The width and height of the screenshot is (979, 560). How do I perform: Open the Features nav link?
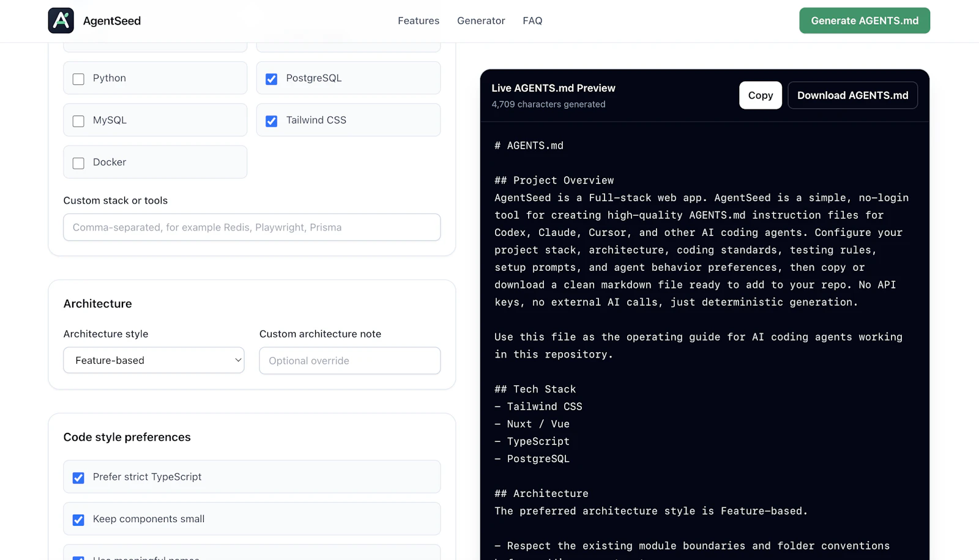[419, 21]
